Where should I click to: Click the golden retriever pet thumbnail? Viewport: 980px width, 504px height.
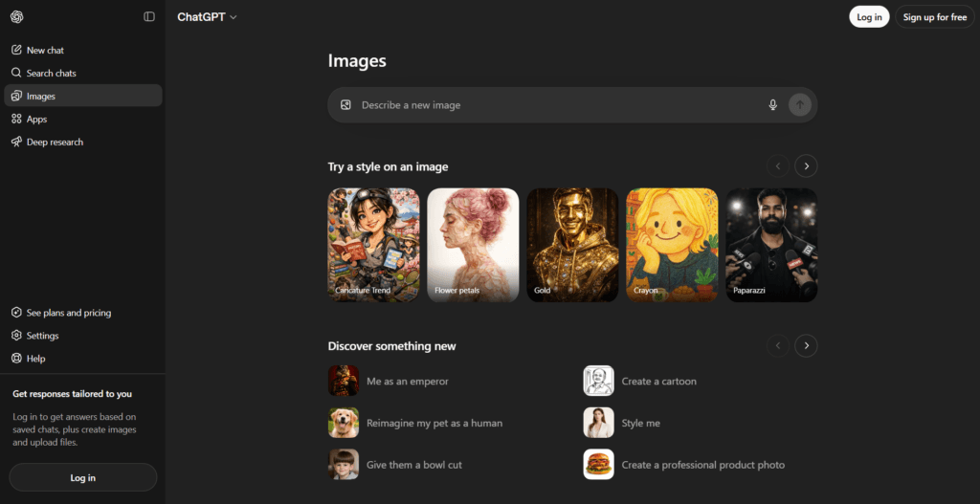pos(344,423)
